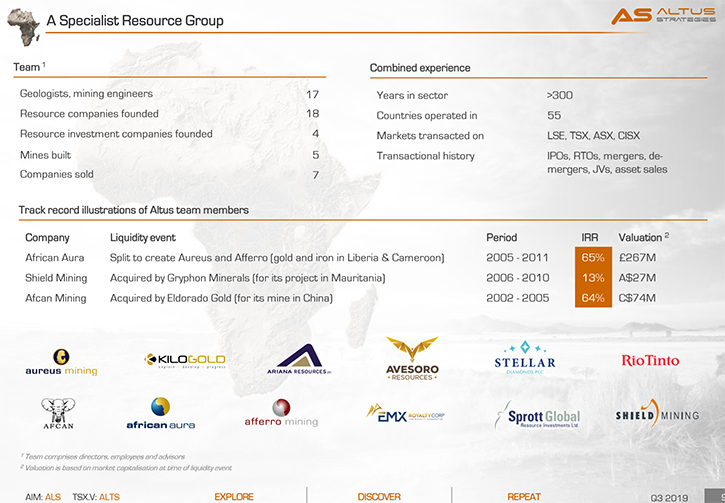
Task: Click the '2005 - 2011' period cell
Action: [517, 258]
